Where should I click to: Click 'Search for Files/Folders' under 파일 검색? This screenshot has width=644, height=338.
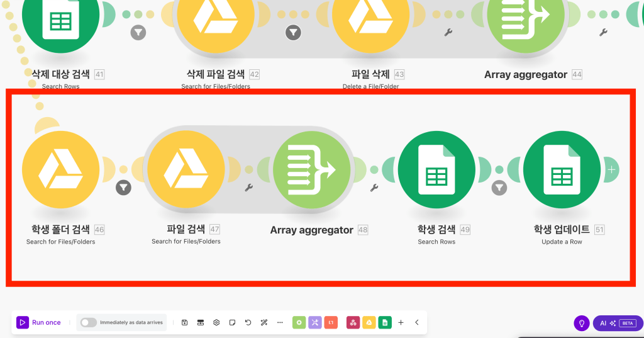click(186, 241)
